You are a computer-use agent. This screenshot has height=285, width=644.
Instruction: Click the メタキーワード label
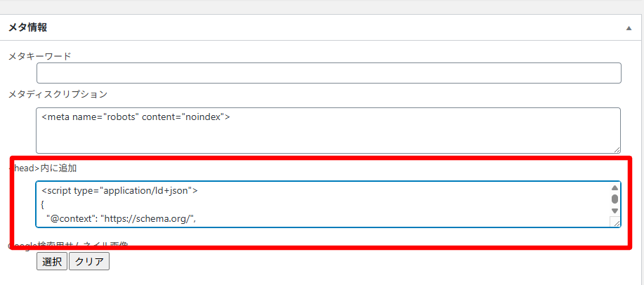(x=39, y=55)
